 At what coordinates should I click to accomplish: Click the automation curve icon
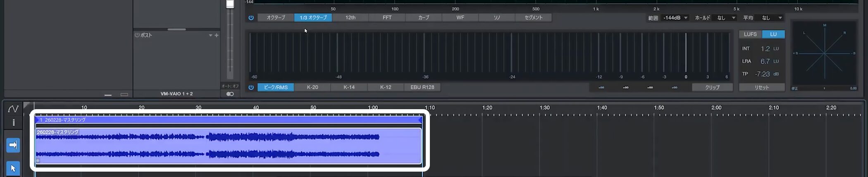coord(13,109)
